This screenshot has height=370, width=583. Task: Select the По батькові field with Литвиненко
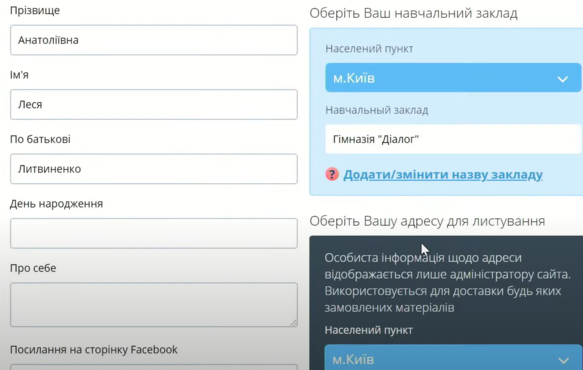[154, 169]
